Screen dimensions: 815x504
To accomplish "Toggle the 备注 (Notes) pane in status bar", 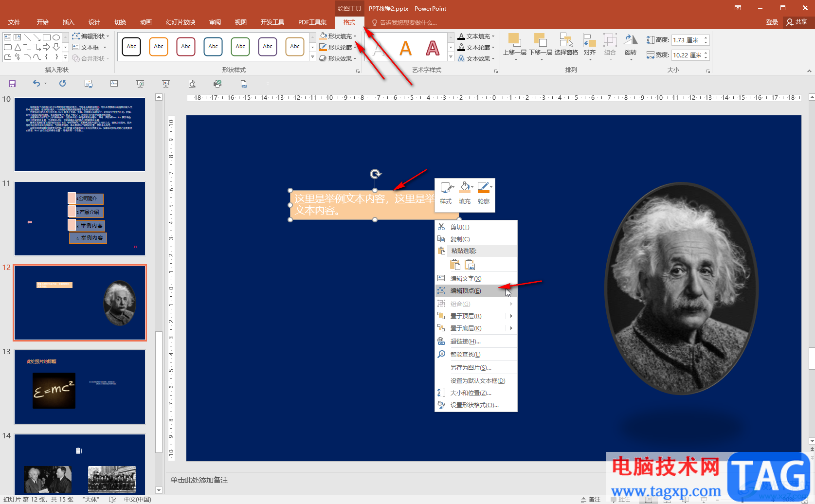I will click(591, 500).
